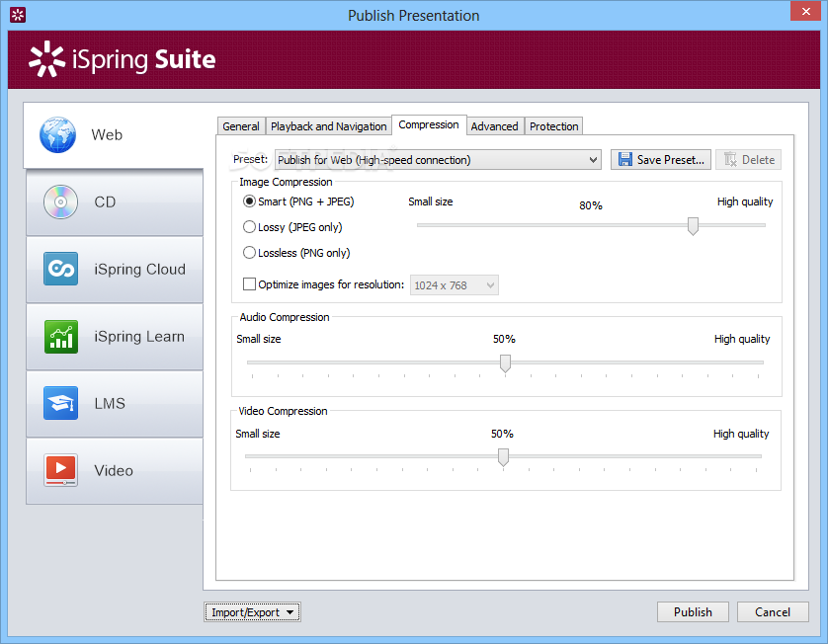828x644 pixels.
Task: Click the video compression slider handle
Action: click(503, 457)
